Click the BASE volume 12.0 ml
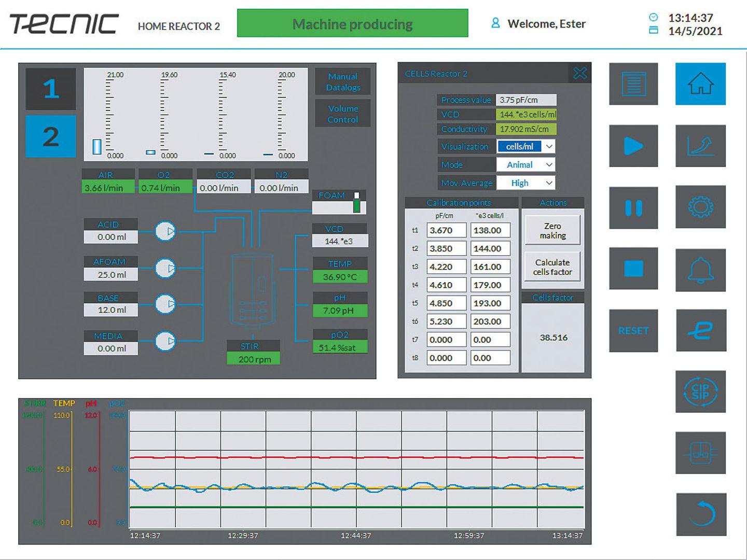This screenshot has width=747, height=560. point(111,310)
